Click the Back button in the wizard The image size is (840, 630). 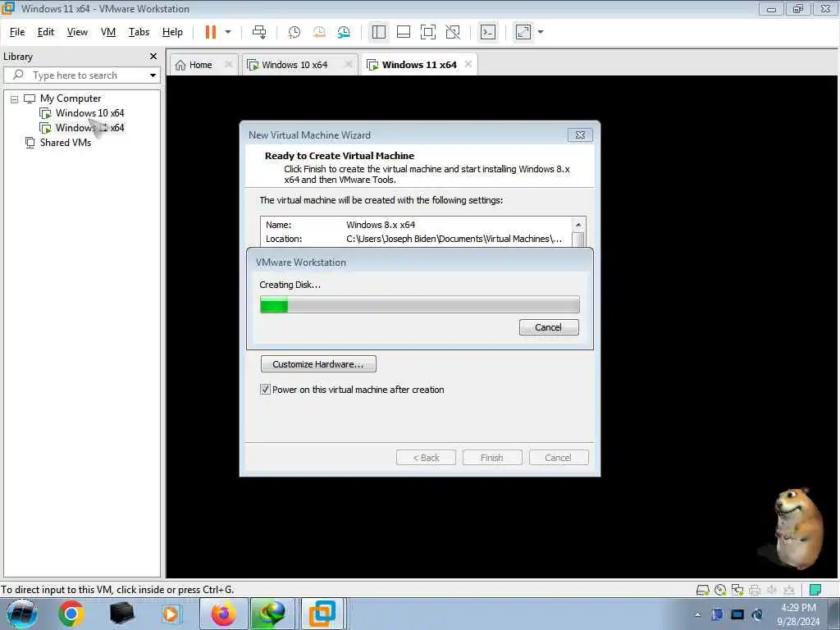[x=426, y=458]
